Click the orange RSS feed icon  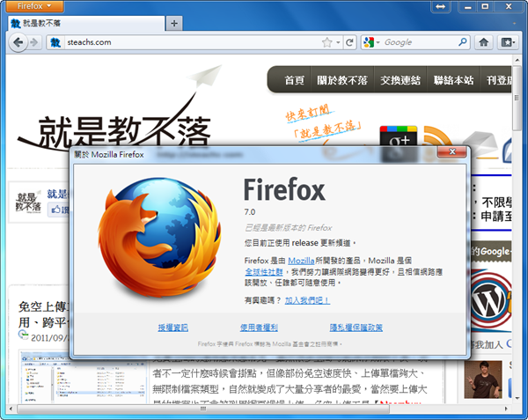[438, 136]
